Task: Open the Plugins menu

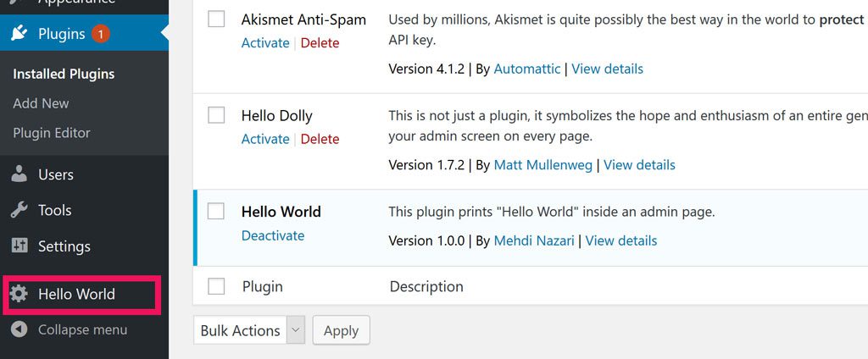Action: (84, 34)
